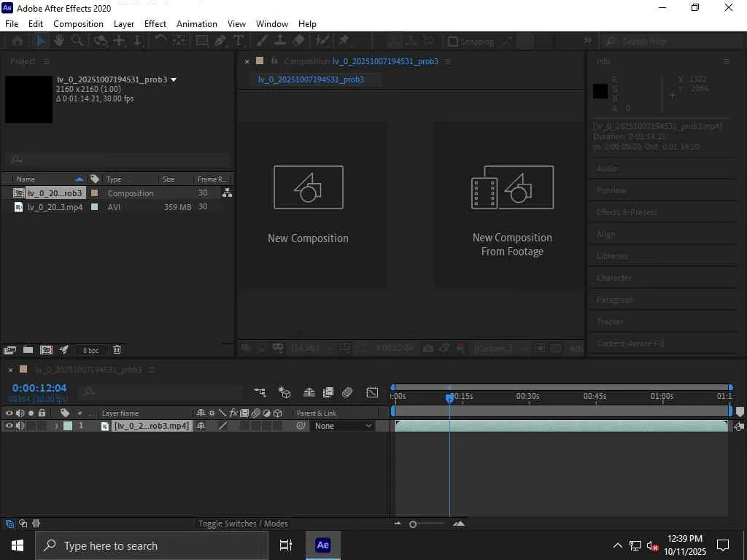The image size is (747, 560).
Task: Open timeline panel menu
Action: click(152, 370)
